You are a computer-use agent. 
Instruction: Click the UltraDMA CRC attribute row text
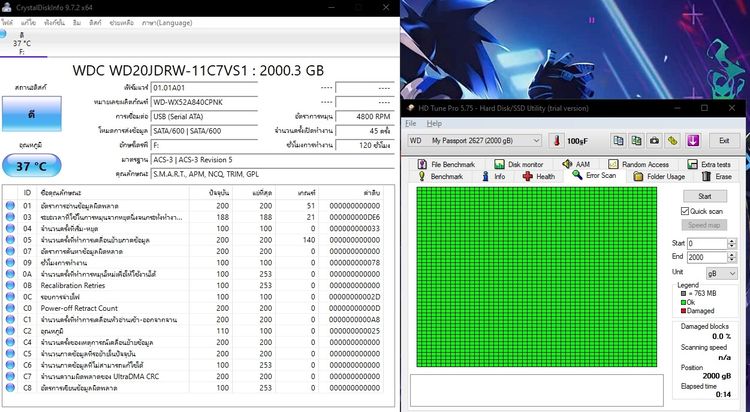click(99, 377)
